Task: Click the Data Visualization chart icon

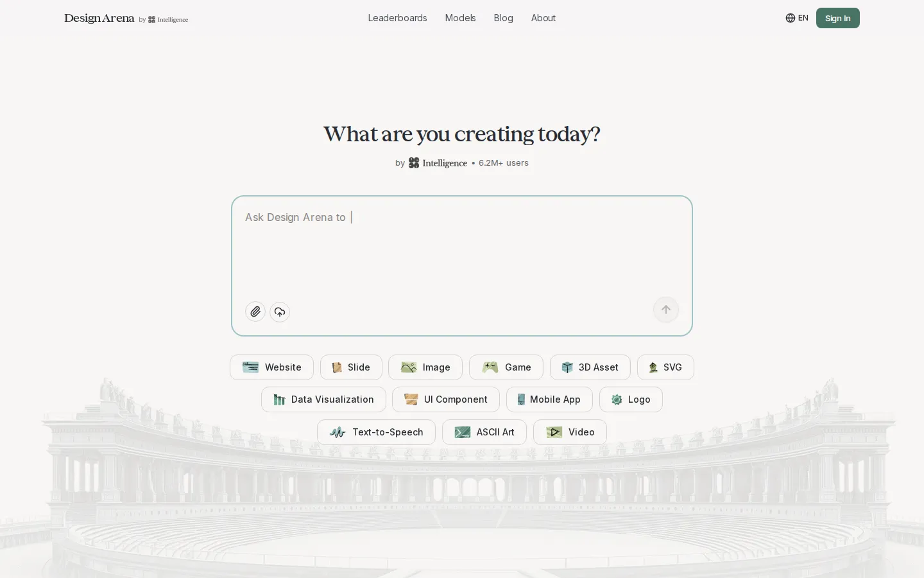Action: 279,399
